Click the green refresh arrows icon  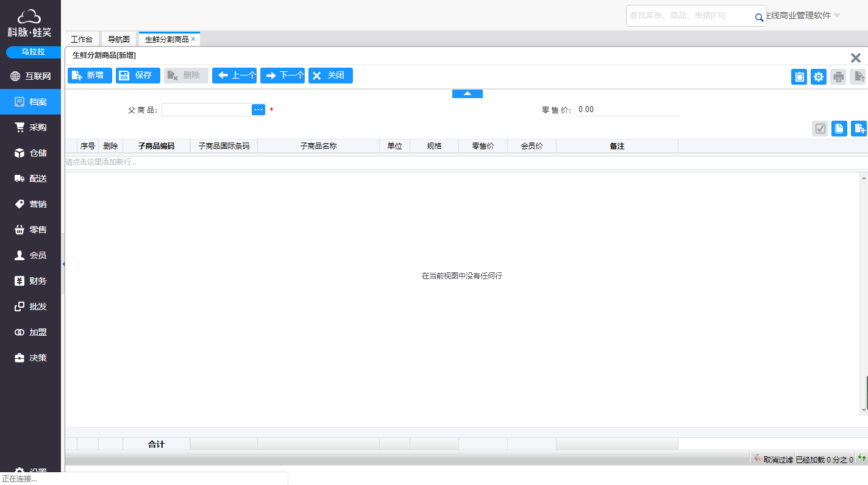(862, 458)
